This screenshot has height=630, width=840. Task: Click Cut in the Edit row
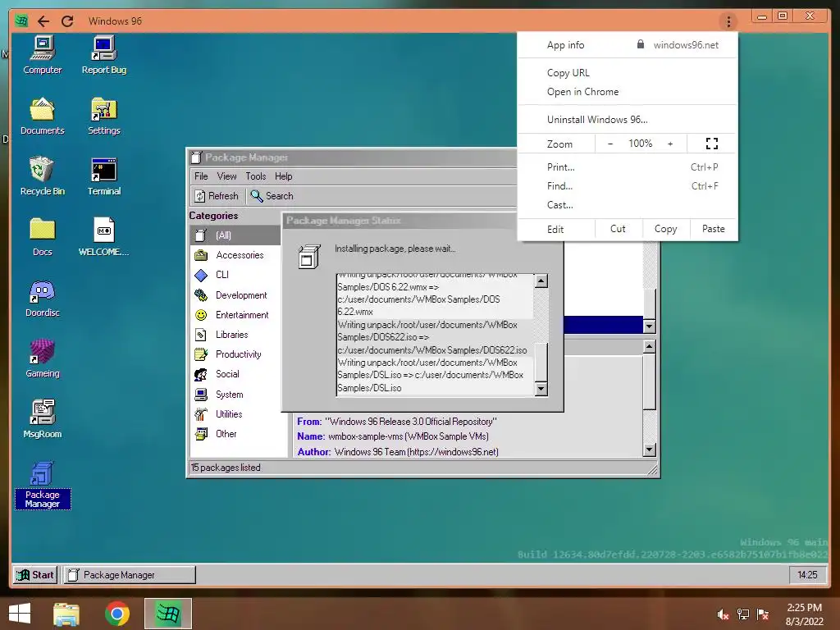(x=618, y=229)
